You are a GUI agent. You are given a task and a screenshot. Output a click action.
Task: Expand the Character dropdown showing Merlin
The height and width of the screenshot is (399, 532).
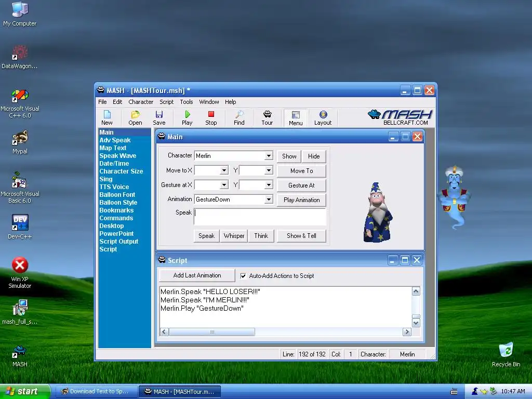tap(269, 156)
